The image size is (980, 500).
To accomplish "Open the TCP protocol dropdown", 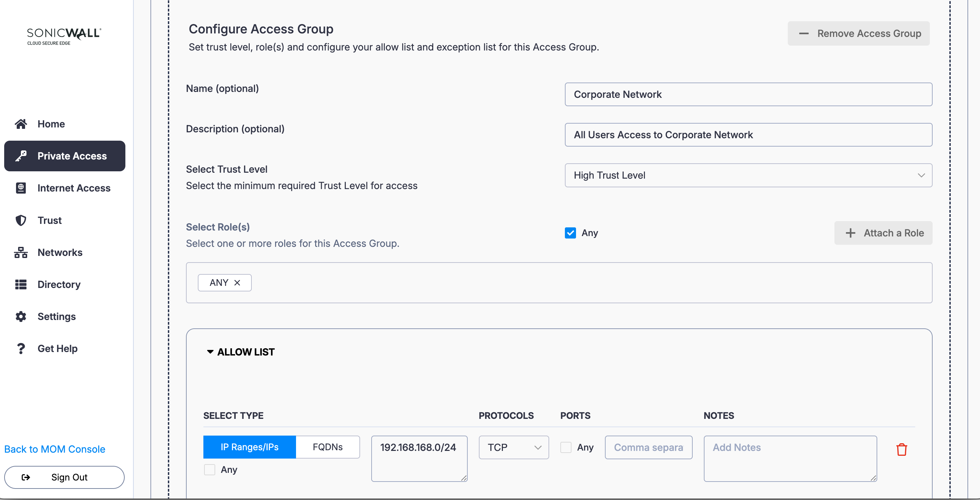I will [x=513, y=447].
